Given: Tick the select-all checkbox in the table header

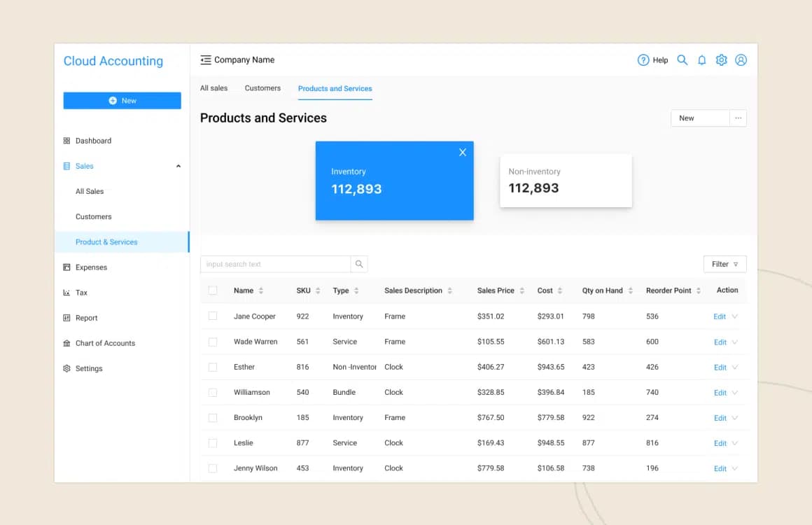Looking at the screenshot, I should (213, 290).
